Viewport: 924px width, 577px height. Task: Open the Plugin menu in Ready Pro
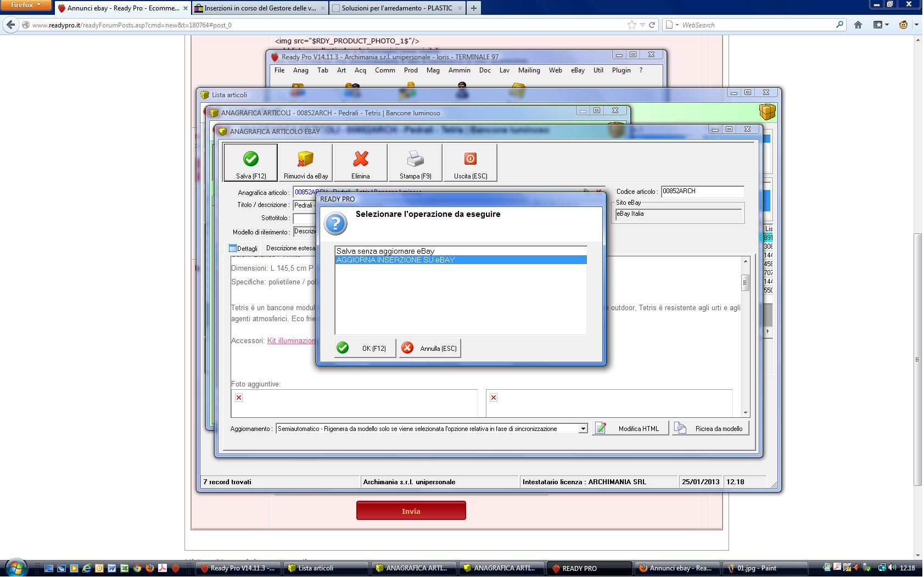point(621,70)
